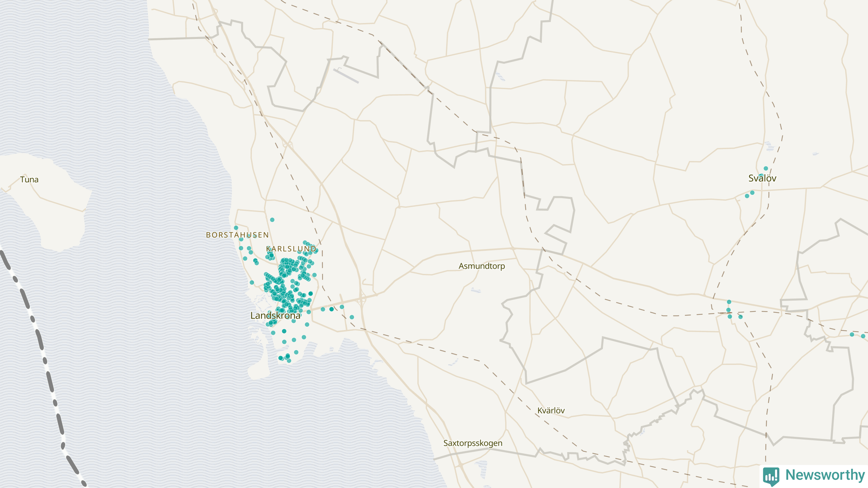The height and width of the screenshot is (488, 868).
Task: Click the Tuna island label
Action: click(29, 180)
